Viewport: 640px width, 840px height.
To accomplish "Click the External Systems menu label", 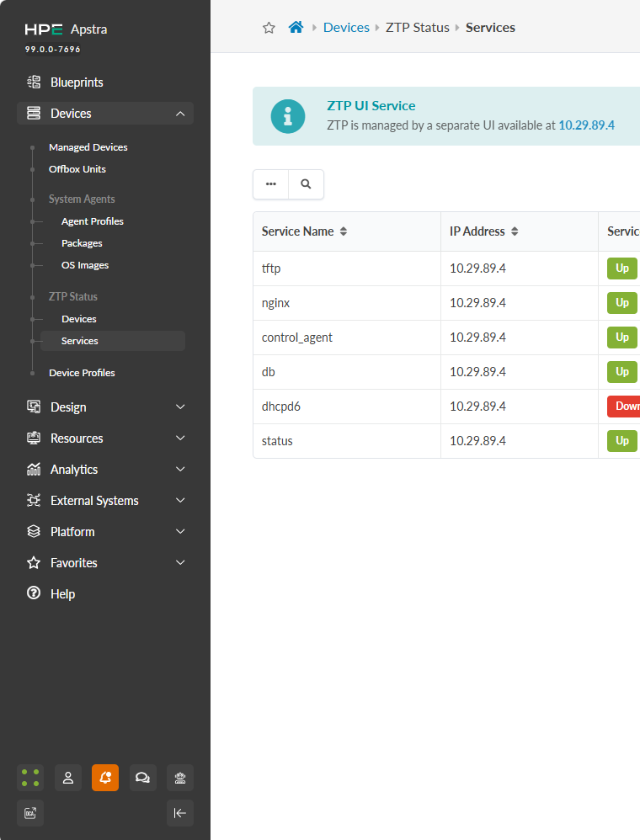I will point(94,501).
